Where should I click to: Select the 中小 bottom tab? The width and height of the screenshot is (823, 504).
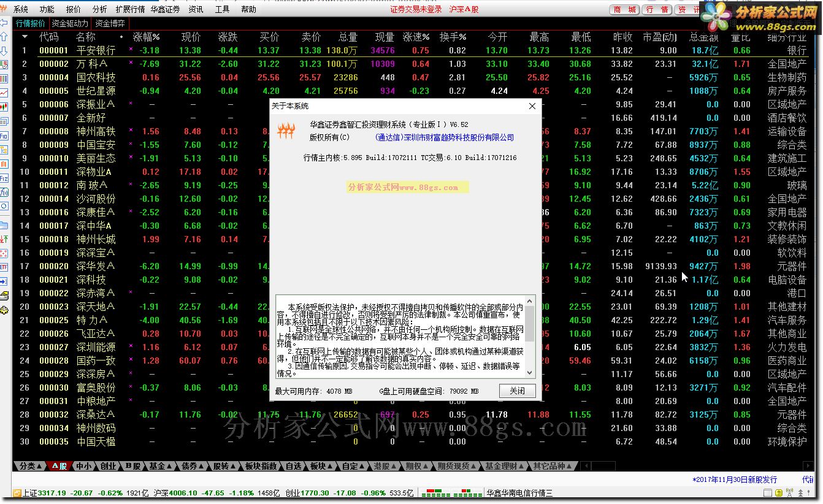tap(84, 466)
